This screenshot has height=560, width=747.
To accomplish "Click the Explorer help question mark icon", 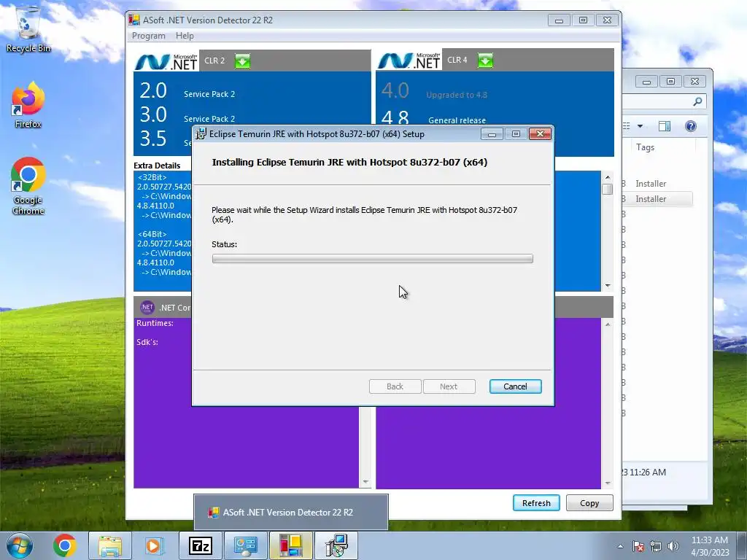I will pyautogui.click(x=690, y=126).
